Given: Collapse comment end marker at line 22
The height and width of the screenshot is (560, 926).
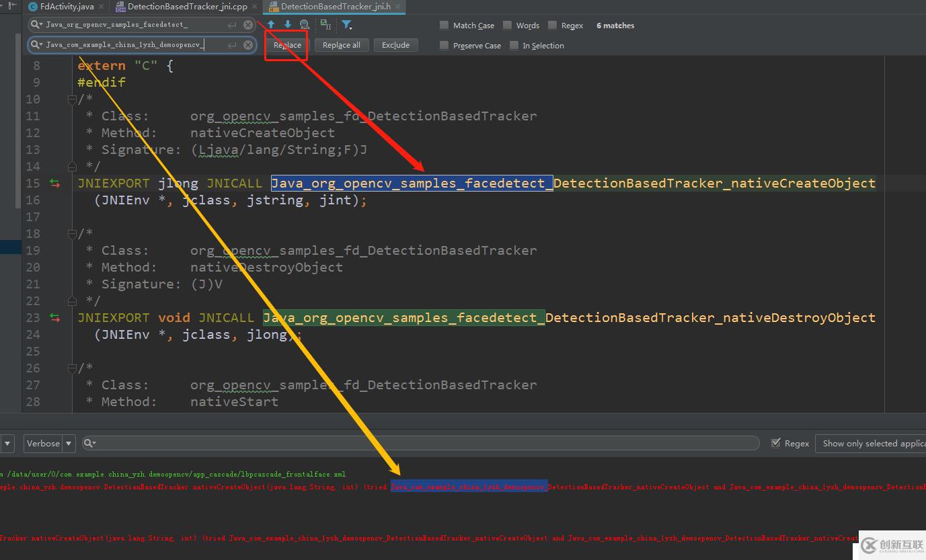Looking at the screenshot, I should pos(71,301).
